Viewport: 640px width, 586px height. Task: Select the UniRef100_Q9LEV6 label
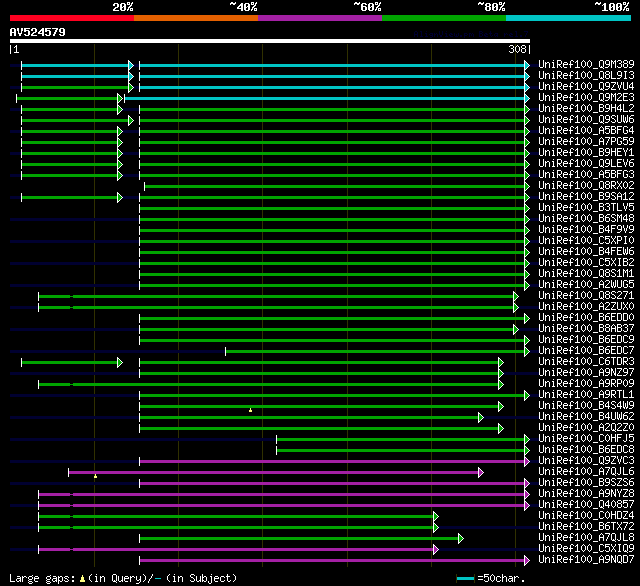pyautogui.click(x=586, y=163)
